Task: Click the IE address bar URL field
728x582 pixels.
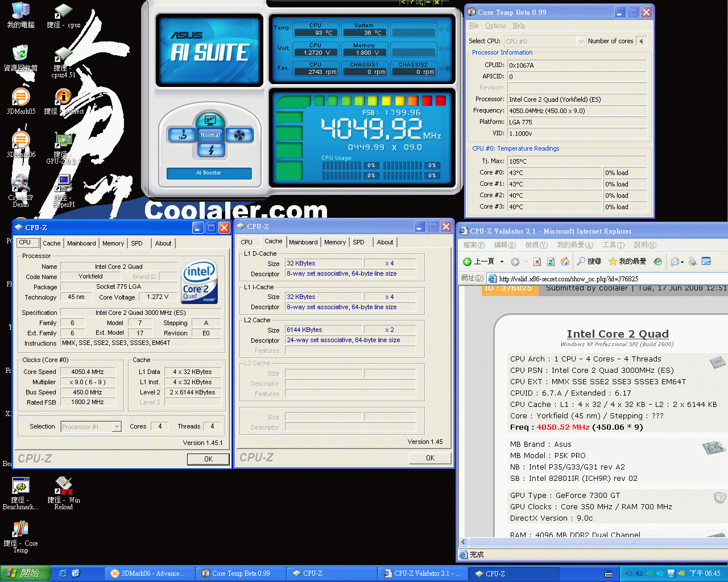Action: coord(607,278)
